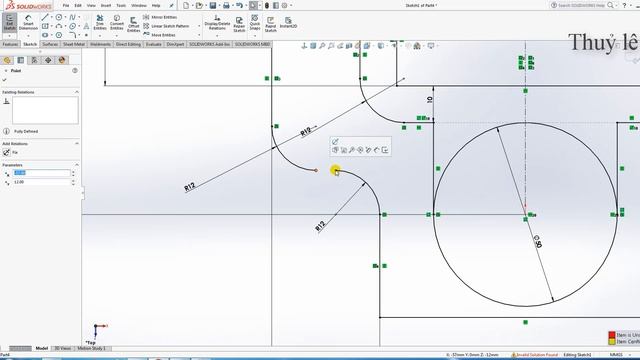The width and height of the screenshot is (640, 360).
Task: Click Mirror Entities
Action: [x=160, y=17]
